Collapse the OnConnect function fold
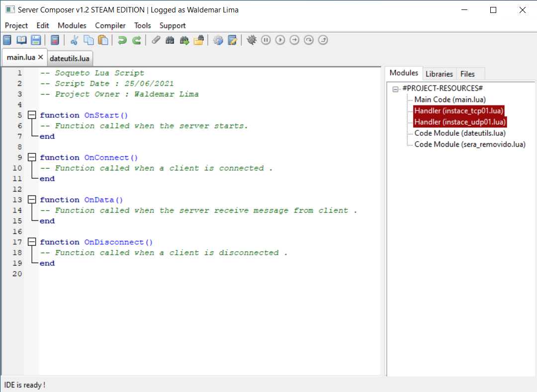Image resolution: width=537 pixels, height=392 pixels. click(x=32, y=157)
